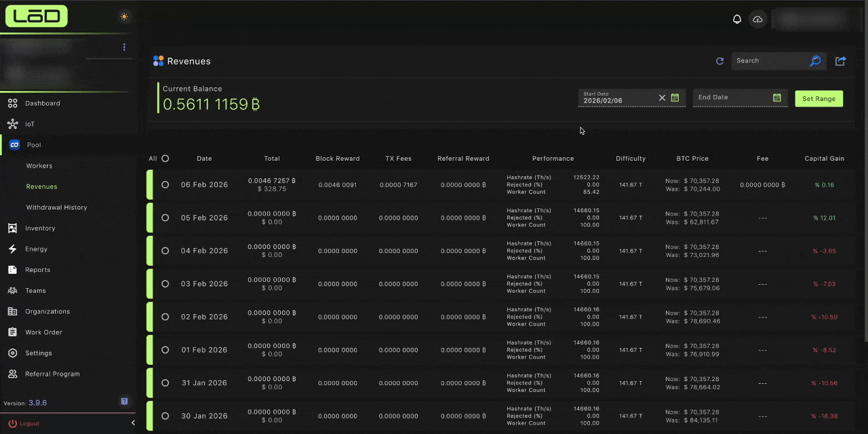The height and width of the screenshot is (434, 868).
Task: Select the 05 Feb 2026 row
Action: click(165, 218)
